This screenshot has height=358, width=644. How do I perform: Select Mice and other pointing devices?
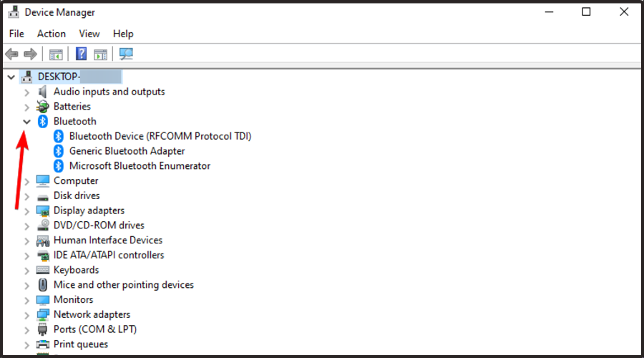[x=123, y=285]
